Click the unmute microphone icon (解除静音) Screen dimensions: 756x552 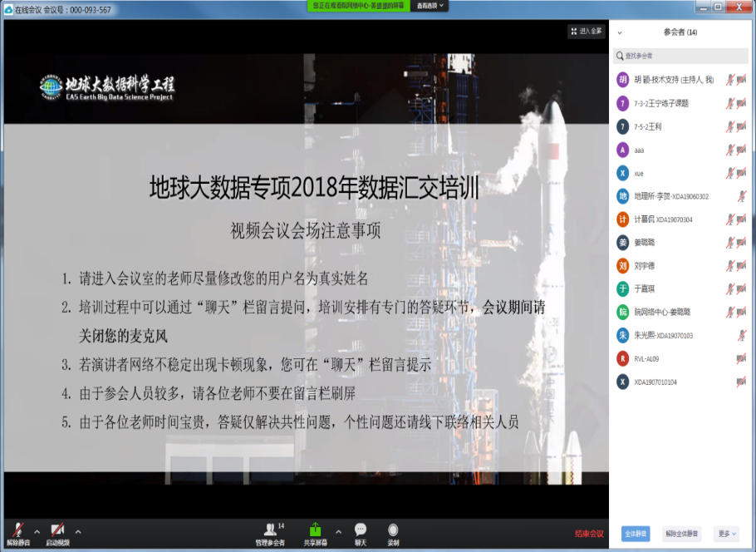pos(17,530)
